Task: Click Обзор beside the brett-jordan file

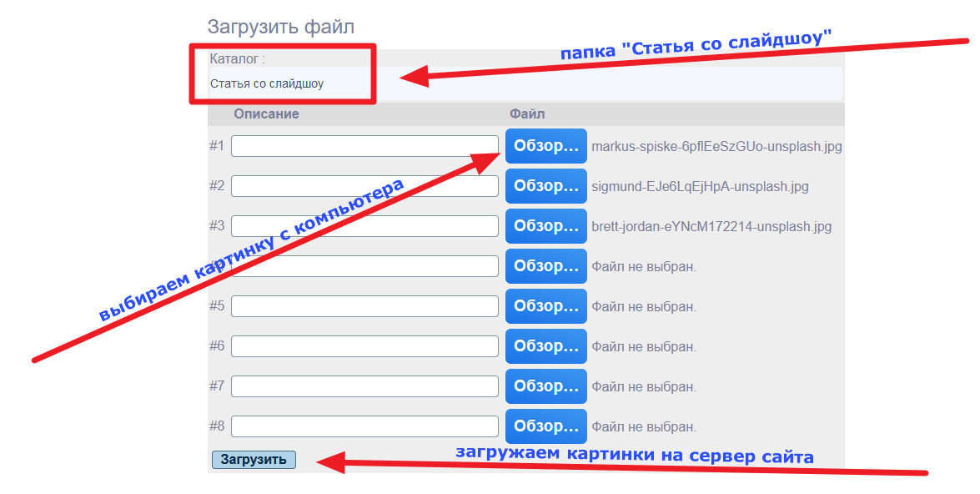Action: 545,226
